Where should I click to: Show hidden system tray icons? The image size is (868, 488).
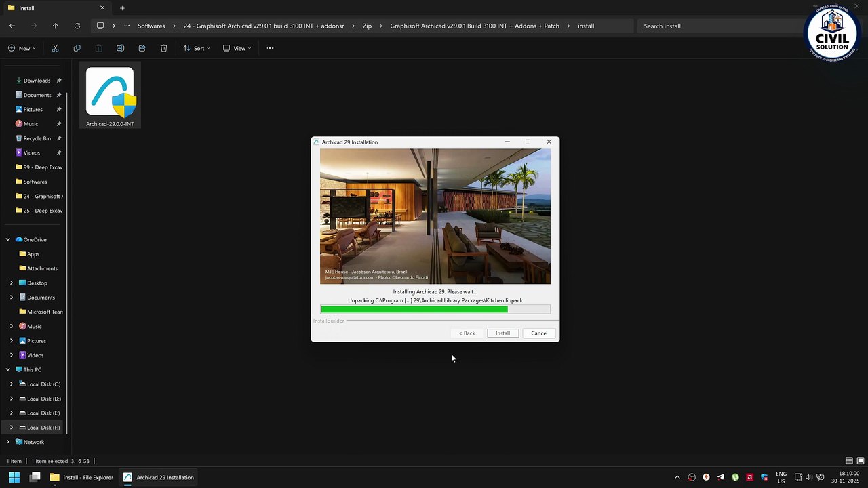677,477
